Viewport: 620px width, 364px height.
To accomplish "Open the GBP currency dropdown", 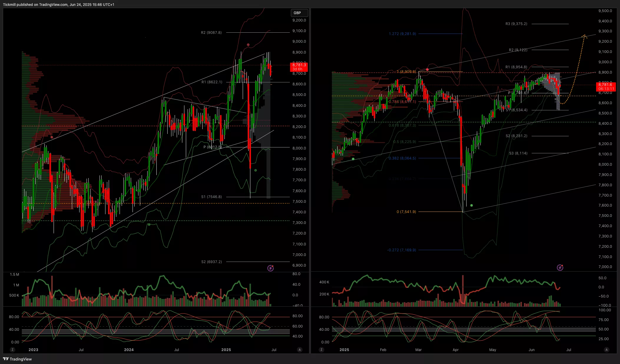I will [x=299, y=13].
